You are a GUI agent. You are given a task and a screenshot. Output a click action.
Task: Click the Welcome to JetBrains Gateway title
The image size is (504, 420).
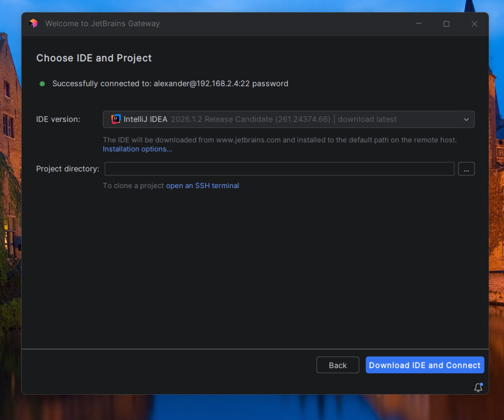coord(102,24)
